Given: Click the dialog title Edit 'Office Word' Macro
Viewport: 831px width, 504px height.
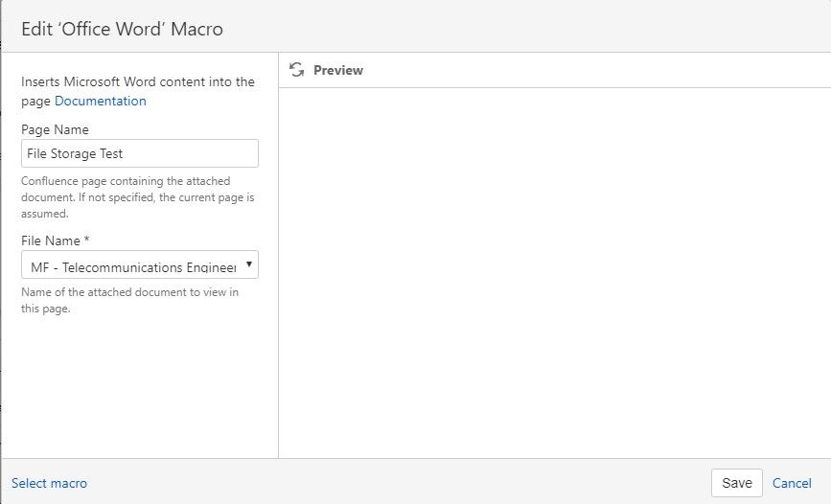Looking at the screenshot, I should point(122,29).
